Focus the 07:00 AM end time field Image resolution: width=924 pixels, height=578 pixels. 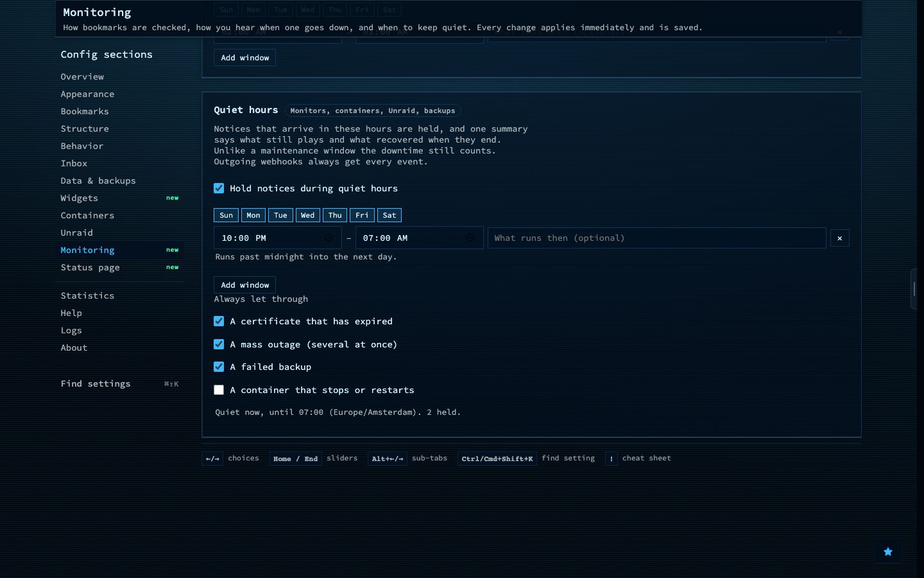(x=419, y=238)
